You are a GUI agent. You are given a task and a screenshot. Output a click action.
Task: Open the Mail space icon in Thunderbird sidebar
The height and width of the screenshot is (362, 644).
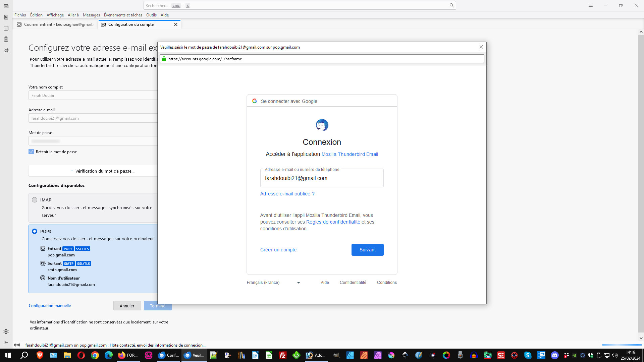[6, 6]
